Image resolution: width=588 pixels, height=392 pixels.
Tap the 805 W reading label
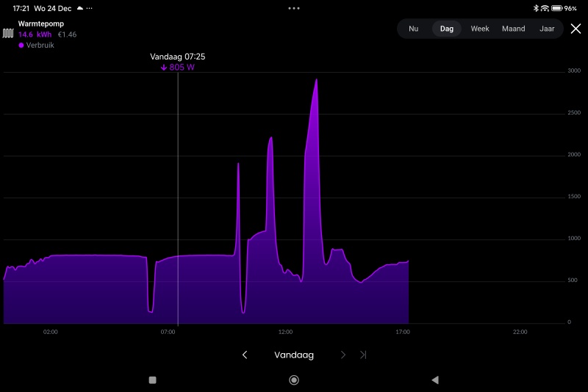[178, 68]
